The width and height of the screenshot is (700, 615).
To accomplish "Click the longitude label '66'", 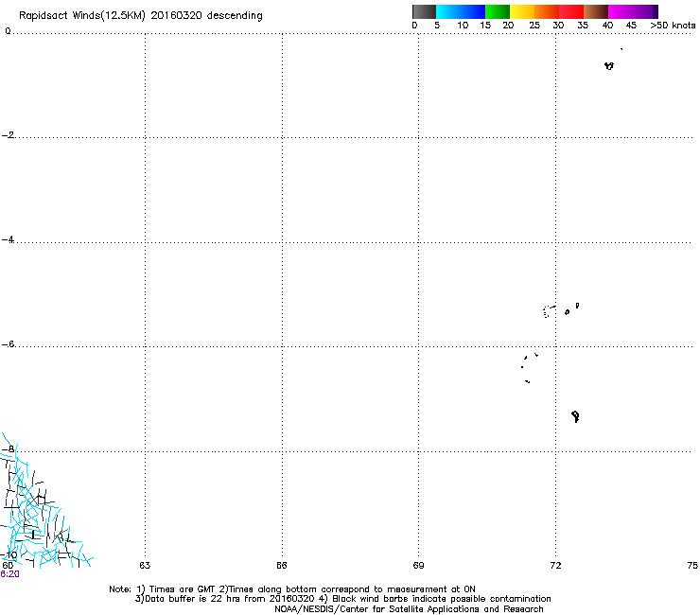I will point(281,566).
